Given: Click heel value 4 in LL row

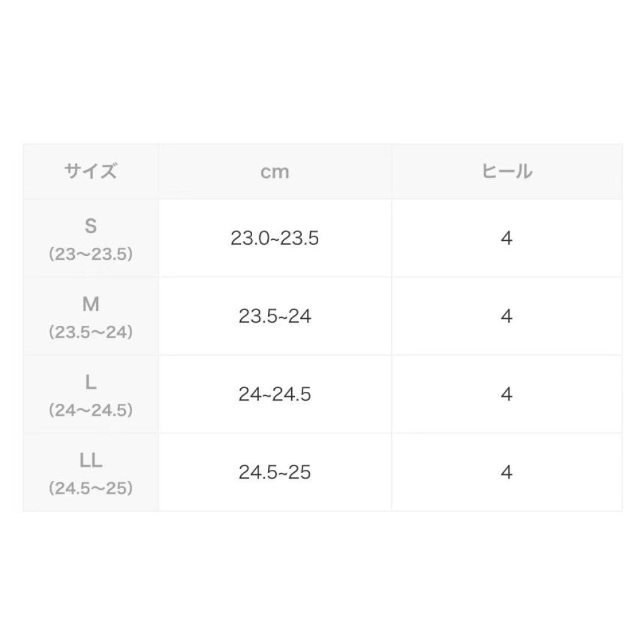Looking at the screenshot, I should pyautogui.click(x=507, y=472).
